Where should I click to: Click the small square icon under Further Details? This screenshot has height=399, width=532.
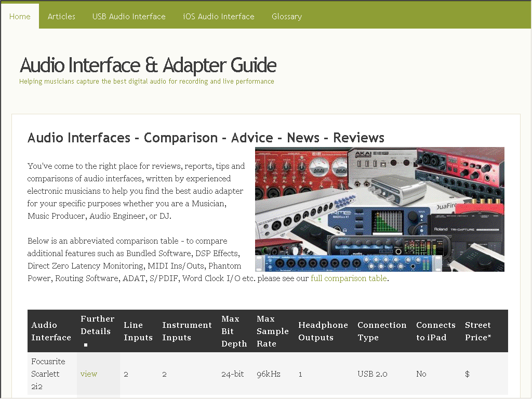tap(86, 345)
